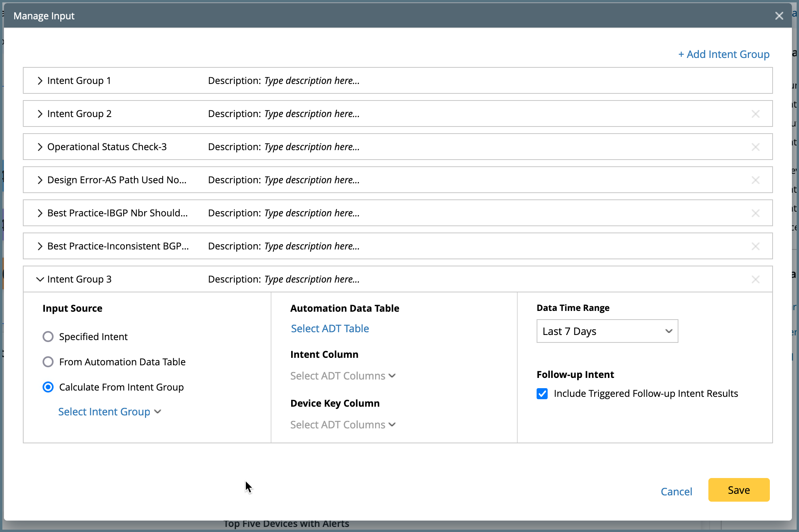Remove Best Practice-Inconsistent BGP group X
This screenshot has width=799, height=532.
755,246
